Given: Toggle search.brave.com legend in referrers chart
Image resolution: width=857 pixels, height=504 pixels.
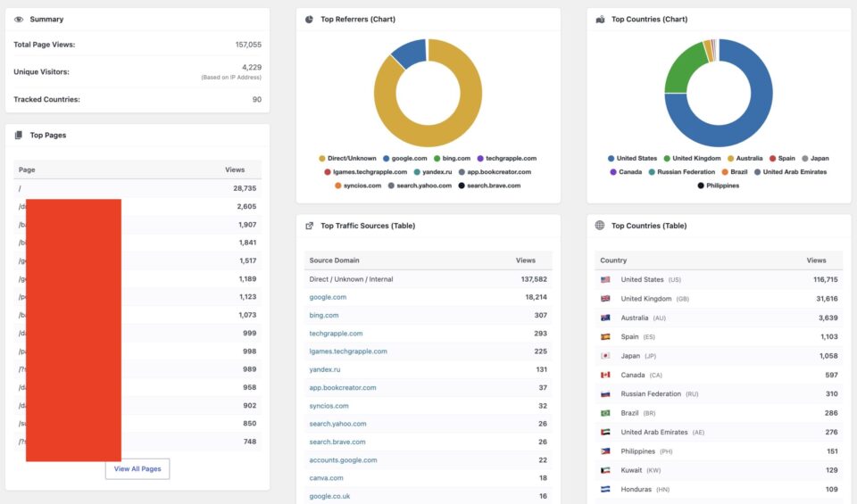Looking at the screenshot, I should pos(489,186).
